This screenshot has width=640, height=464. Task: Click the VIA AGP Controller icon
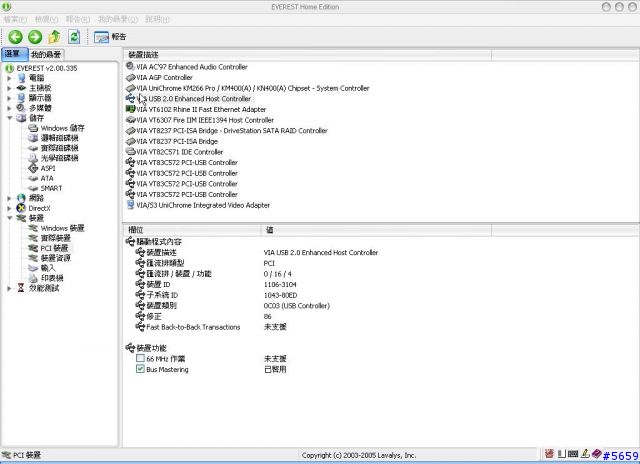tap(130, 77)
